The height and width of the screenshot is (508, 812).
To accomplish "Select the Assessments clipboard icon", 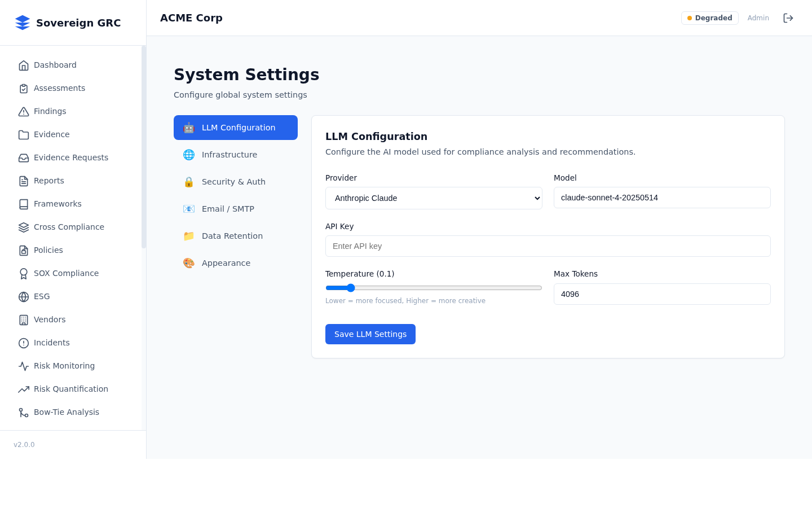I will point(24,88).
